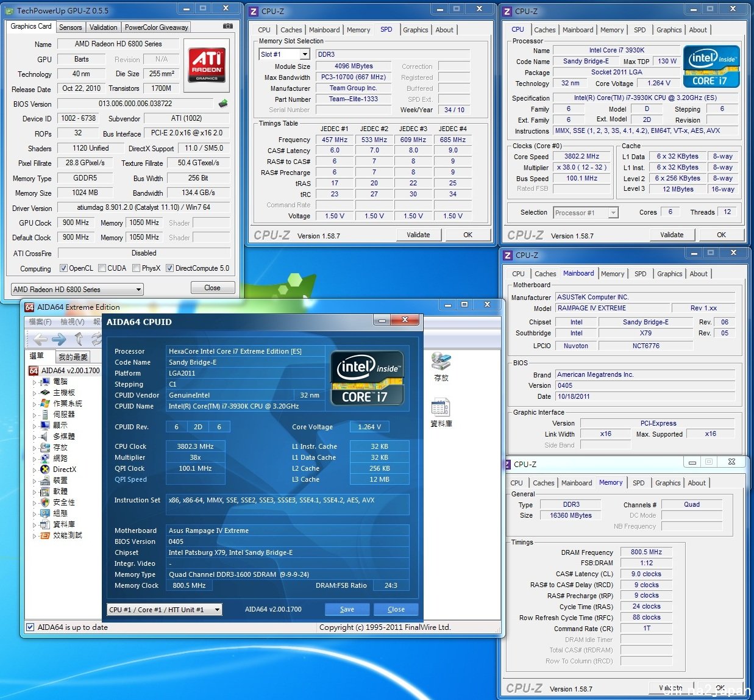Screen dimensions: 754x700
Task: Open Processor #1 selection dropdown in CPU-Z
Action: (x=586, y=213)
